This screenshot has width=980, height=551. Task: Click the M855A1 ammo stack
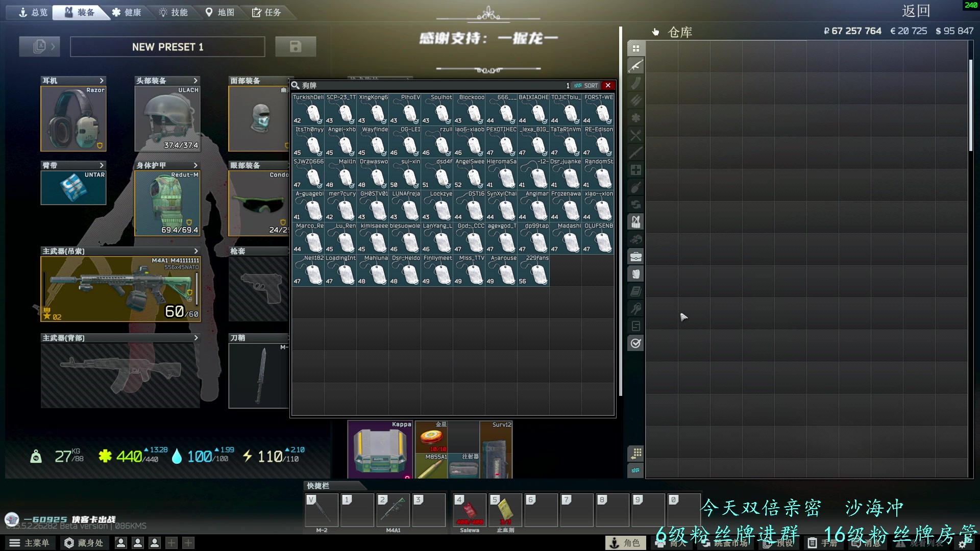pyautogui.click(x=432, y=466)
